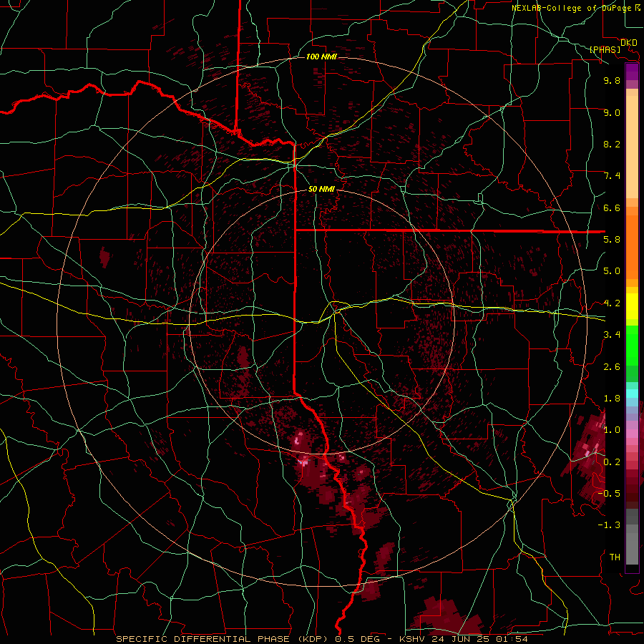The image size is (644, 644).
Task: Click the 0.2 color scale value
Action: coord(612,462)
